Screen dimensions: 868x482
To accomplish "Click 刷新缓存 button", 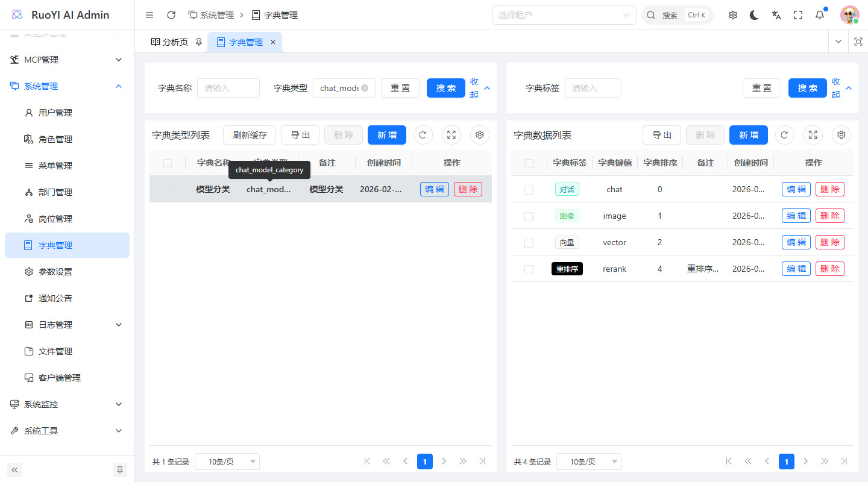I will (x=250, y=135).
